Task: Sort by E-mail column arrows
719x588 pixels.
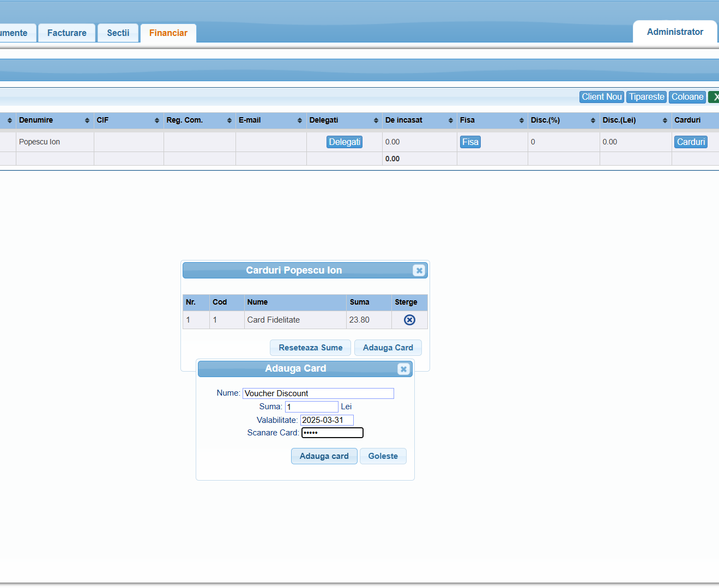Action: 300,120
